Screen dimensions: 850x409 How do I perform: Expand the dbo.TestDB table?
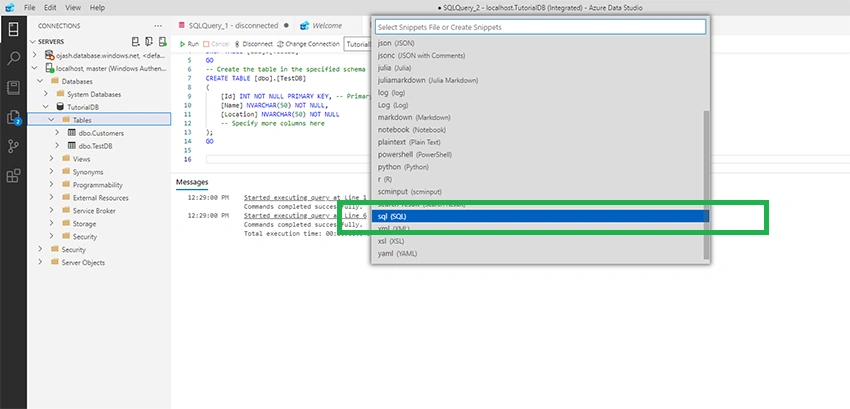(57, 146)
